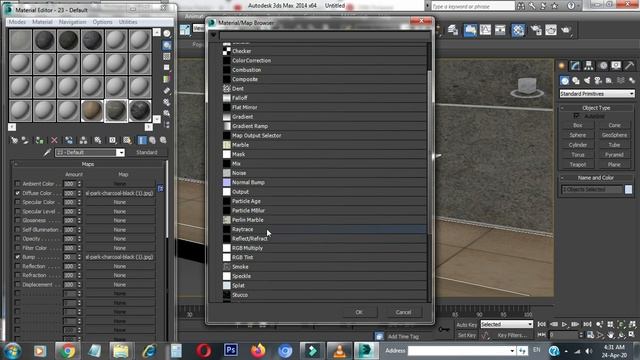The height and width of the screenshot is (360, 640).
Task: Click pick material from object eyedropper
Action: (47, 153)
